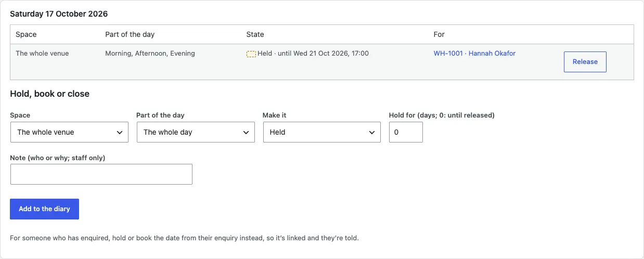Viewport: 644px width, 259px height.
Task: Click the Release button for Hannah Okafor's hold
Action: coord(585,61)
